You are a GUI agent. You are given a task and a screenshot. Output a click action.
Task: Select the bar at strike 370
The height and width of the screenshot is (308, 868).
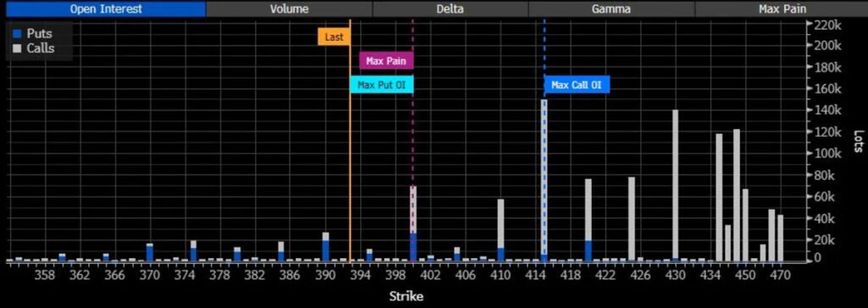click(x=149, y=252)
